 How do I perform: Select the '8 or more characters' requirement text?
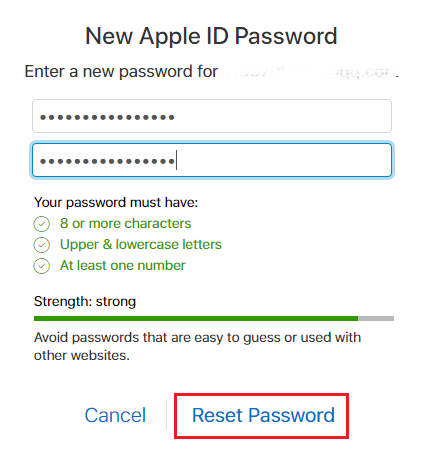click(x=125, y=223)
